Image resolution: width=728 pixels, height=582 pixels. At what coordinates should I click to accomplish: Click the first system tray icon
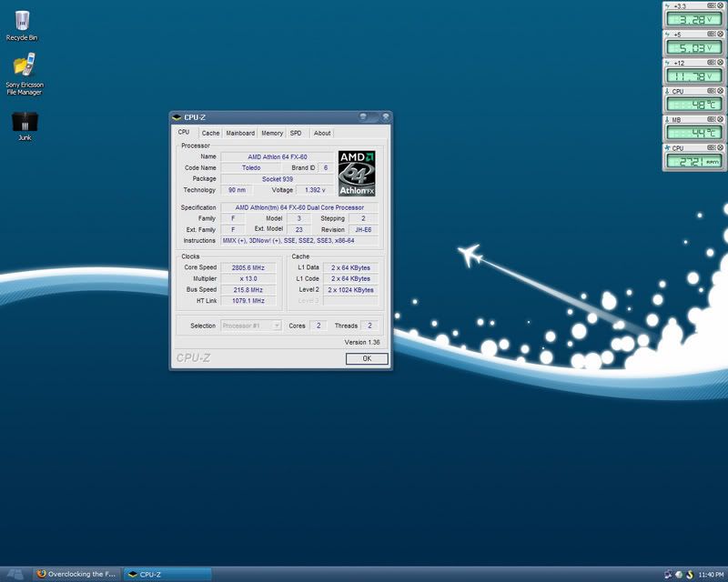pos(668,575)
